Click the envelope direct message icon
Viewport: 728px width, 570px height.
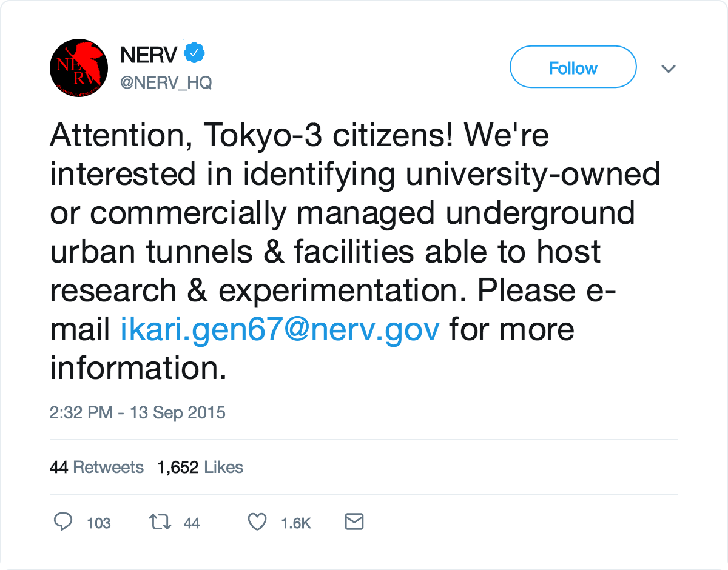[354, 521]
